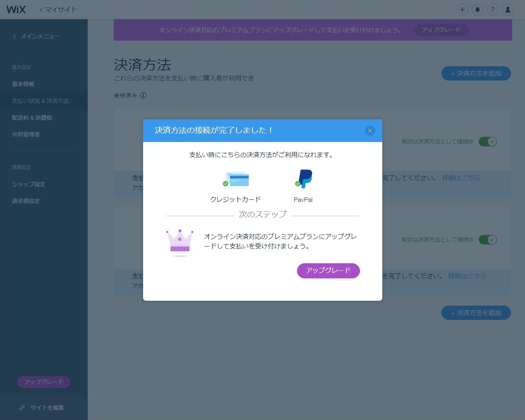The image size is (525, 420).
Task: Open the help question mark icon
Action: coord(492,10)
